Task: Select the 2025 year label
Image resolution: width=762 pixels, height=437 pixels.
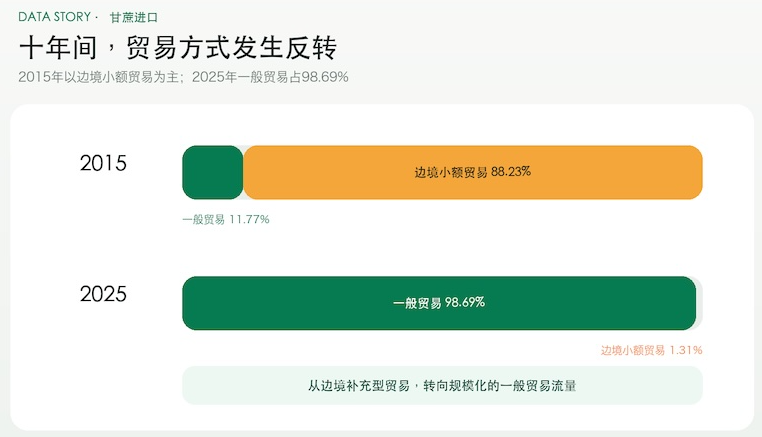Action: coord(103,294)
